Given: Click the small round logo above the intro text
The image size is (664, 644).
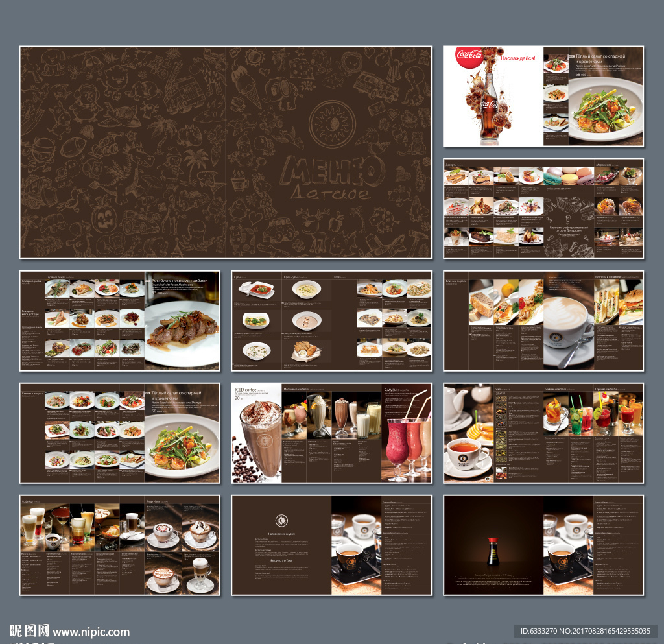Looking at the screenshot, I should [x=281, y=519].
